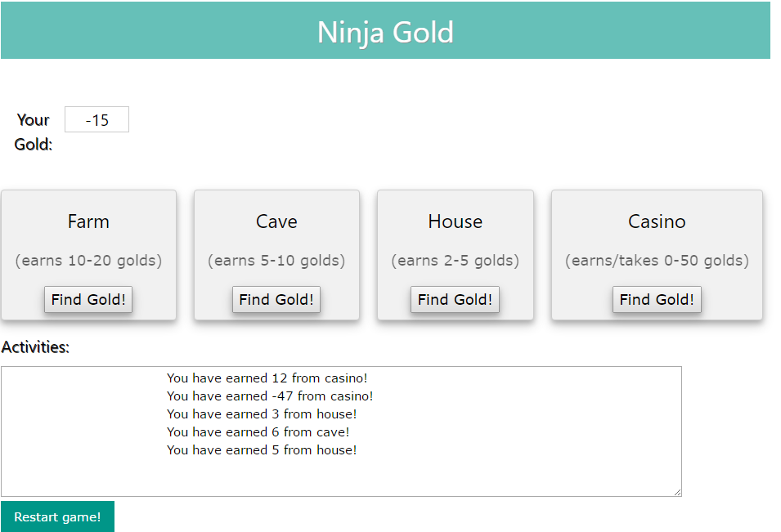The width and height of the screenshot is (781, 532).
Task: Hit Find Gold! in the House card
Action: [455, 300]
